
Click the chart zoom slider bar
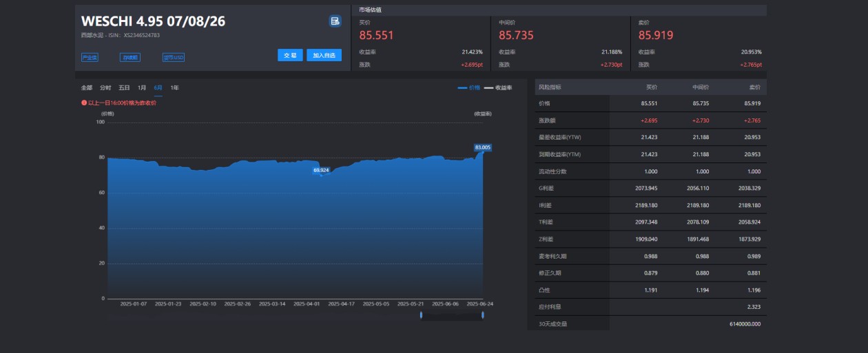[452, 315]
